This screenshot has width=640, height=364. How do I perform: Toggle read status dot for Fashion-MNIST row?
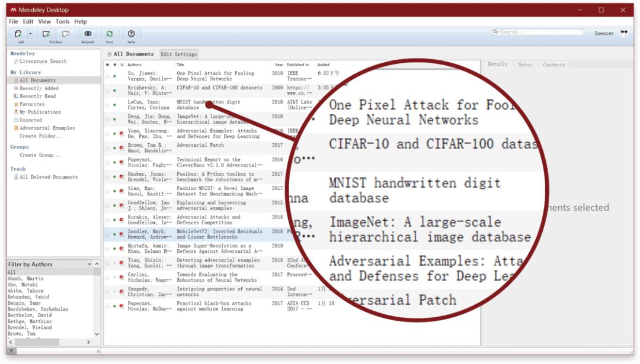[x=115, y=191]
